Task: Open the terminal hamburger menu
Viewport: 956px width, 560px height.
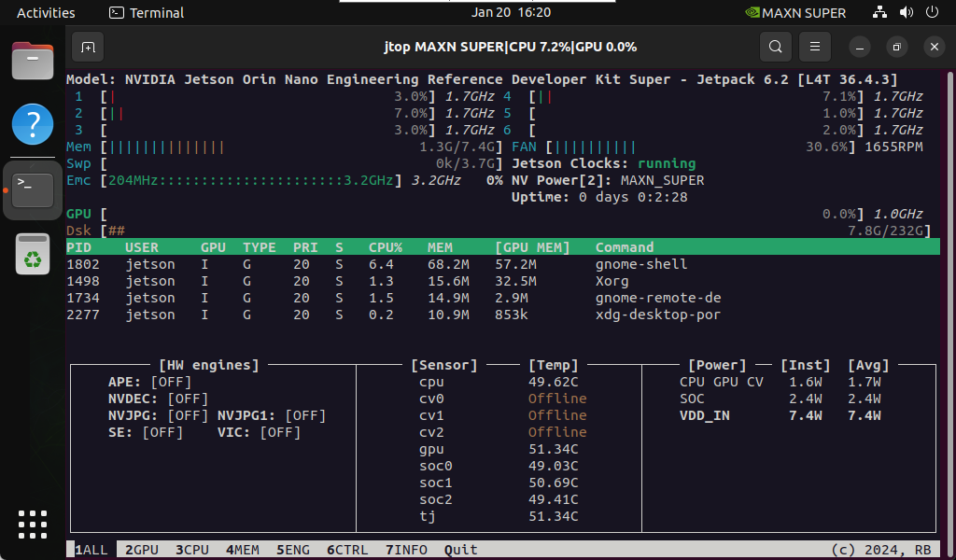Action: [813, 46]
